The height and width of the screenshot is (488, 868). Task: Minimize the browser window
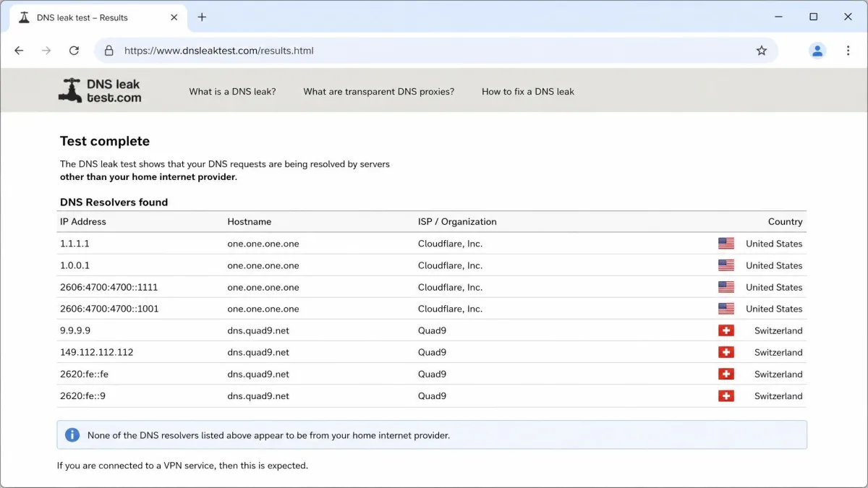[x=779, y=17]
